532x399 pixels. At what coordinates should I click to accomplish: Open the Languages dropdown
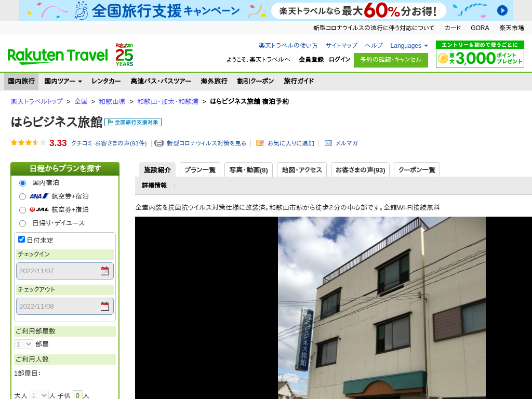click(x=409, y=46)
